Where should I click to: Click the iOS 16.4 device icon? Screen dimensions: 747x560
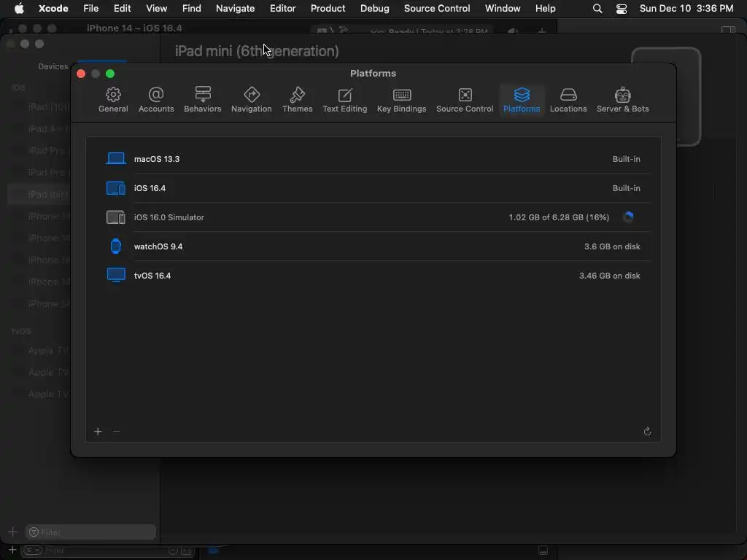[116, 188]
